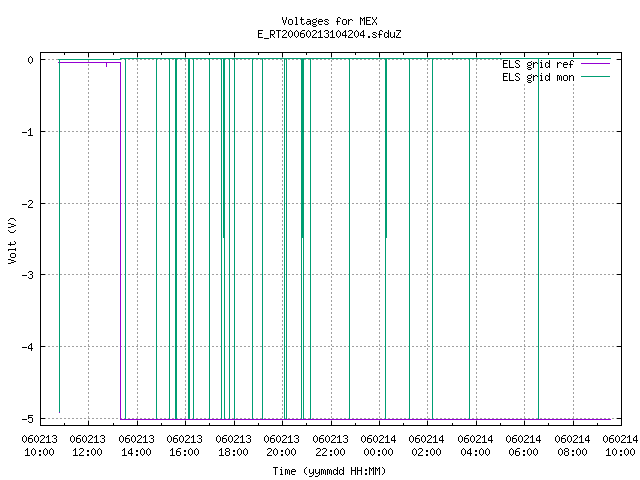This screenshot has width=640, height=480.
Task: Click the x-axis label 060214 04:00
Action: click(476, 446)
